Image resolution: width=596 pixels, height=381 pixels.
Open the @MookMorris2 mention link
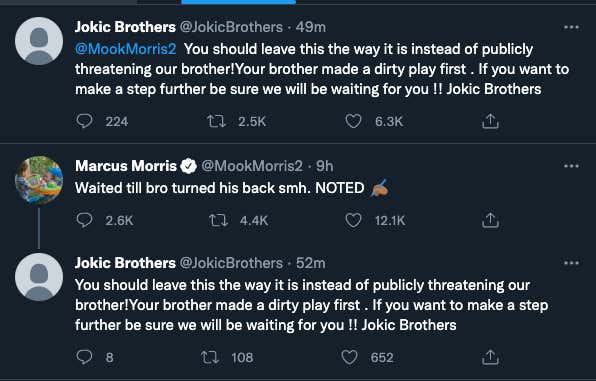125,49
